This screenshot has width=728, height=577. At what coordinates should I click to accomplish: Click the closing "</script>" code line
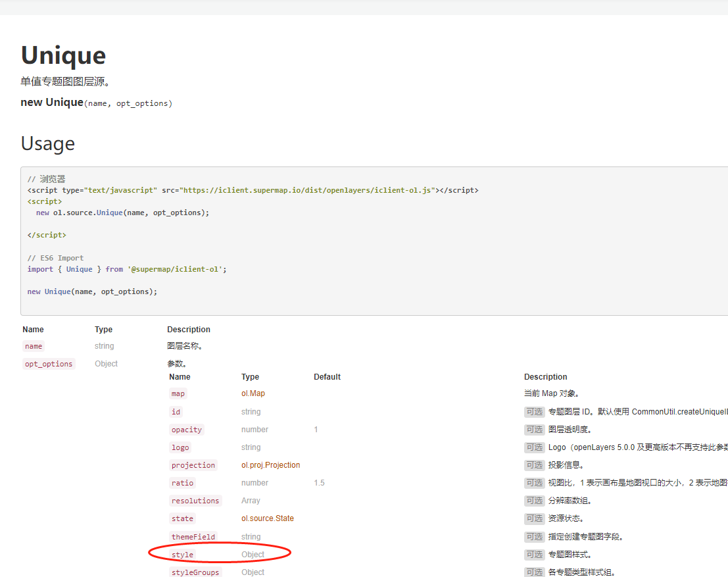47,235
